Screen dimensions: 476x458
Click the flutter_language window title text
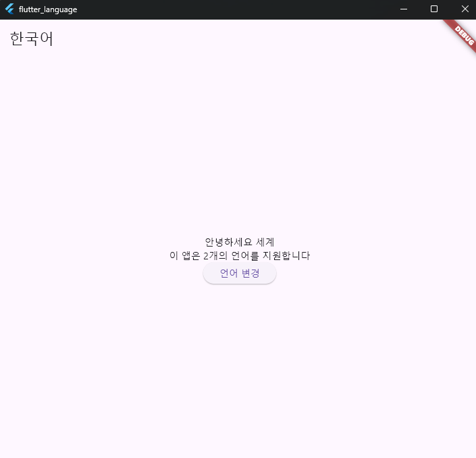(x=48, y=9)
